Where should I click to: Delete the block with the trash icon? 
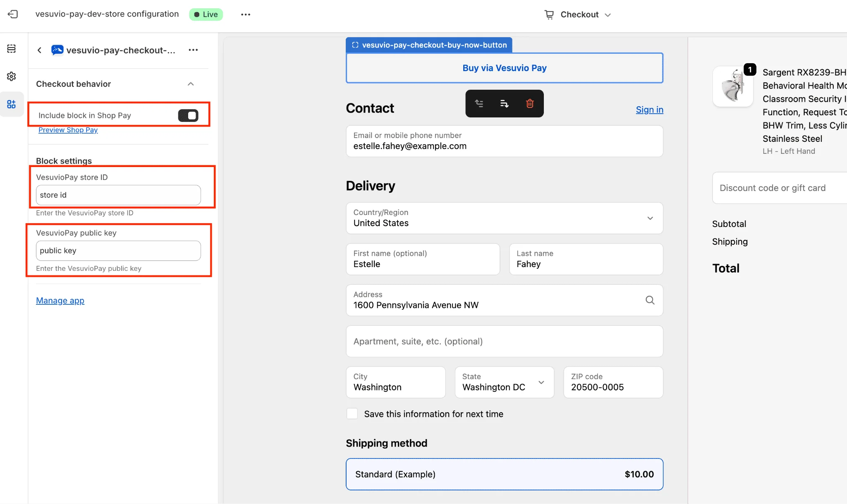[530, 103]
